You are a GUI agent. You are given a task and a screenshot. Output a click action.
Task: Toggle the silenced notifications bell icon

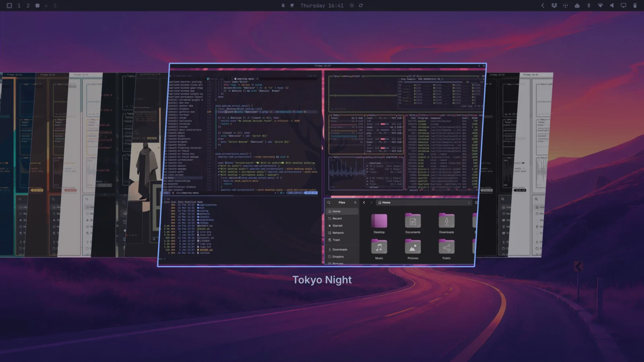(x=283, y=6)
